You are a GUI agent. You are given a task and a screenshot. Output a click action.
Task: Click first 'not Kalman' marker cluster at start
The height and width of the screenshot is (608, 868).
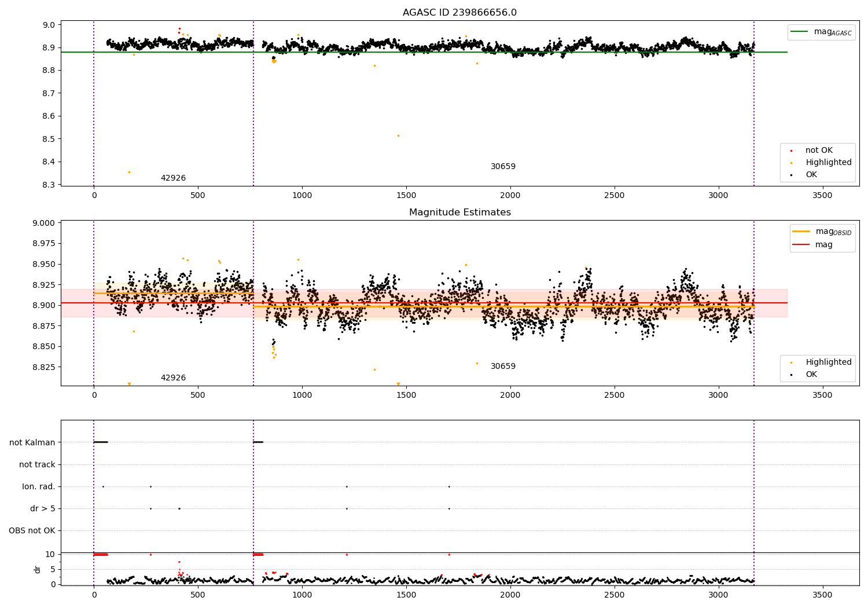click(101, 442)
